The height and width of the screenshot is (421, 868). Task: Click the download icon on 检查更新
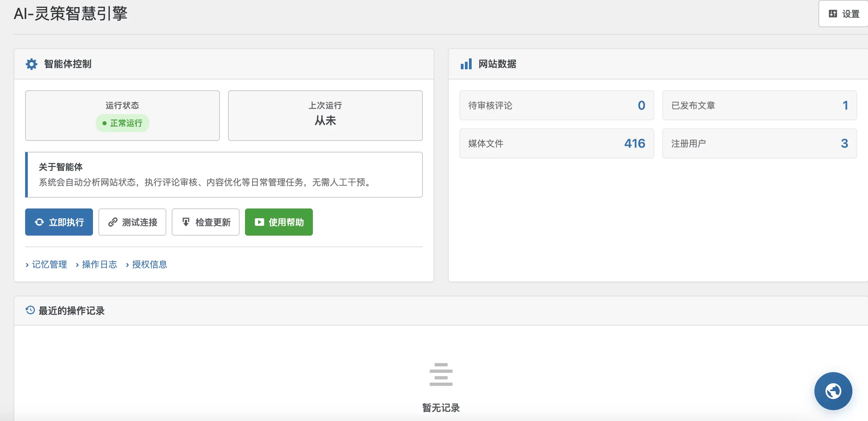pos(186,222)
